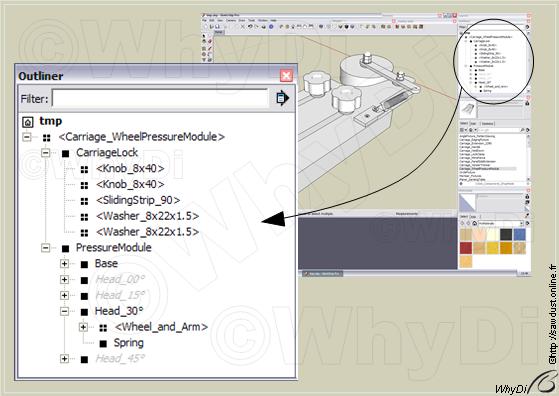Expand the hidden Head_00° group
Screen dimensions: 559x396
point(65,279)
